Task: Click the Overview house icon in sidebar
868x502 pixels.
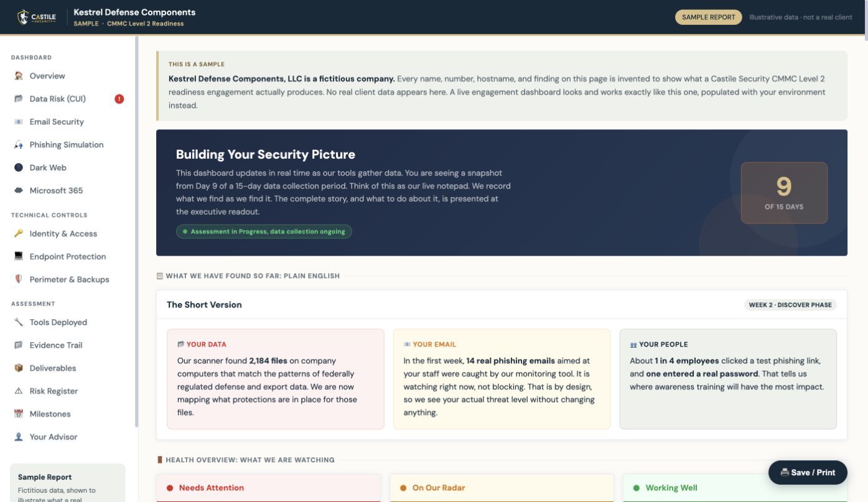Action: (19, 76)
